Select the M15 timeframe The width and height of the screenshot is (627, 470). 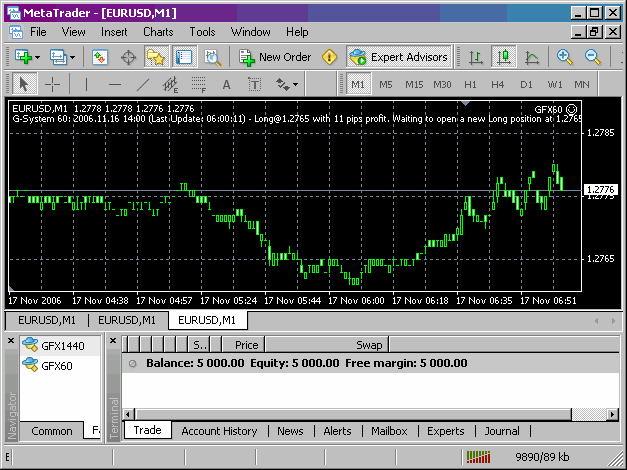coord(414,84)
